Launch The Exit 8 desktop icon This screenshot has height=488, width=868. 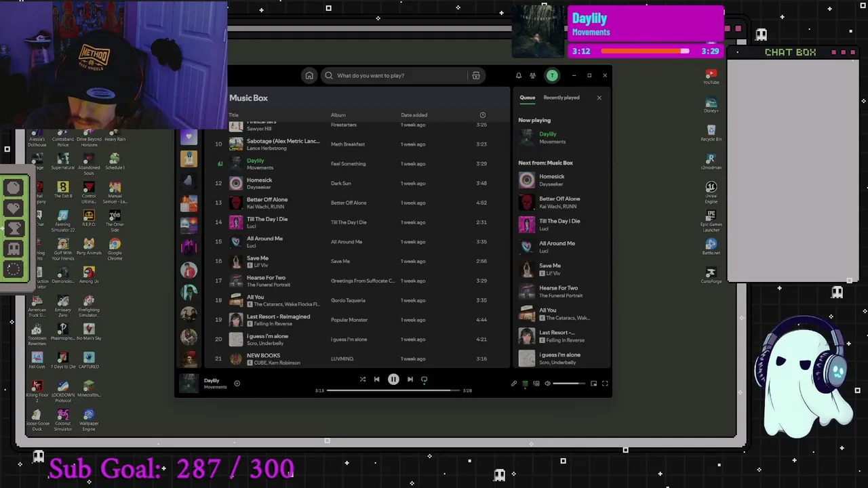click(63, 190)
